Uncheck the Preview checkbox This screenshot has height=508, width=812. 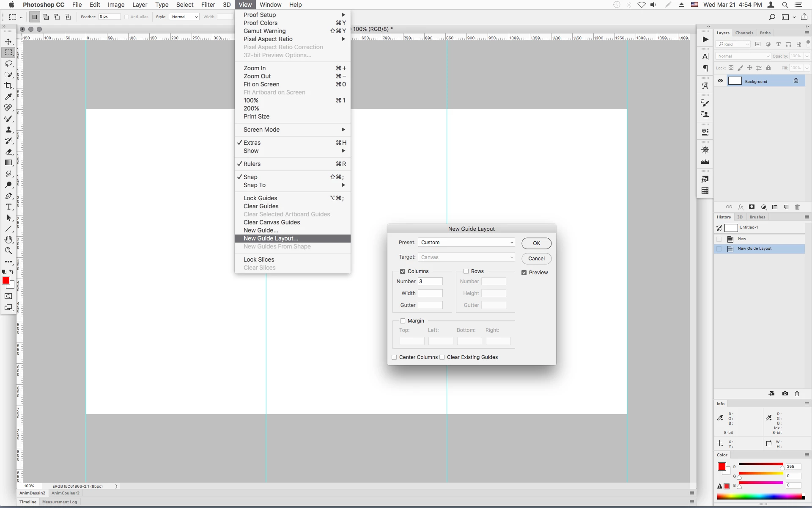524,273
